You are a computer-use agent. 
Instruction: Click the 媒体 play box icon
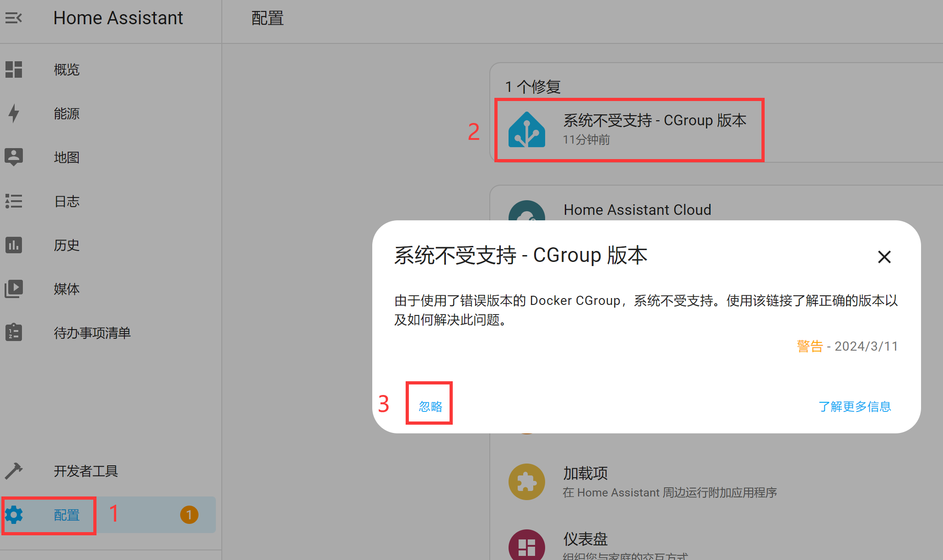(x=14, y=289)
